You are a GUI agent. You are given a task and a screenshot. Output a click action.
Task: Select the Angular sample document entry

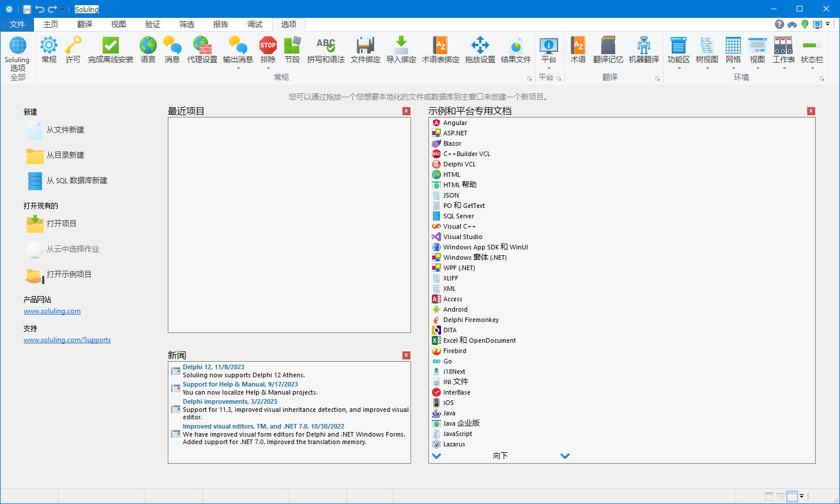(x=455, y=122)
